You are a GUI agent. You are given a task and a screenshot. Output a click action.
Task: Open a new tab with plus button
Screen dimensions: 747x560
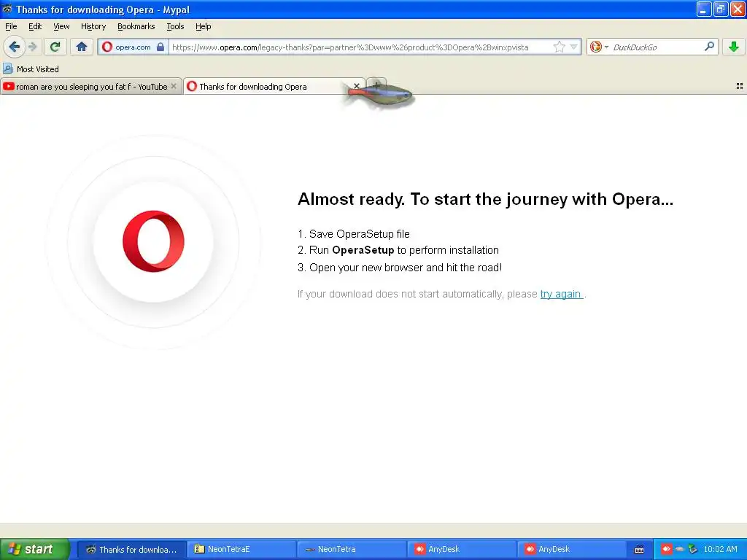click(x=376, y=86)
